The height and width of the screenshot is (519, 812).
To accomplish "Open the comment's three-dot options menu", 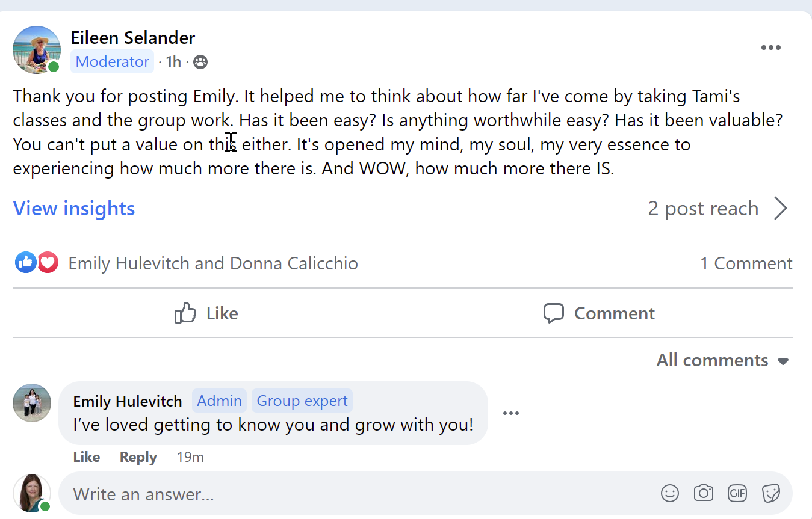I will point(510,413).
